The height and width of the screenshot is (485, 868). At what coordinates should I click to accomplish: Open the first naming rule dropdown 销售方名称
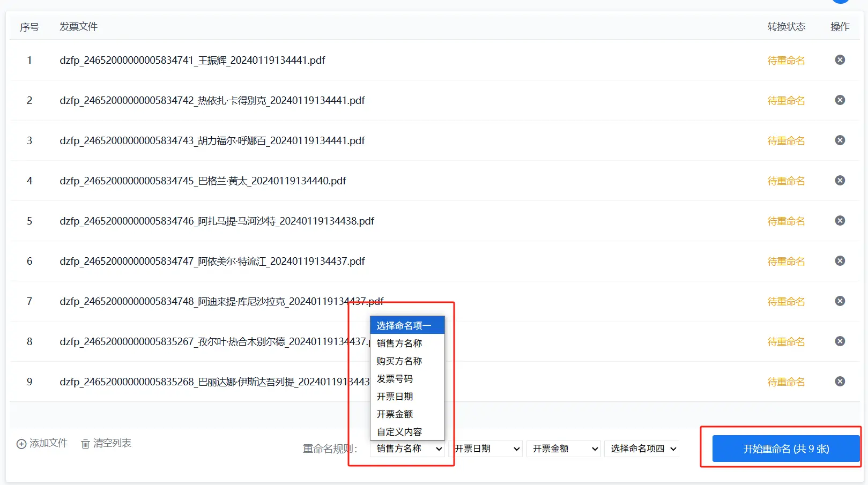(407, 449)
